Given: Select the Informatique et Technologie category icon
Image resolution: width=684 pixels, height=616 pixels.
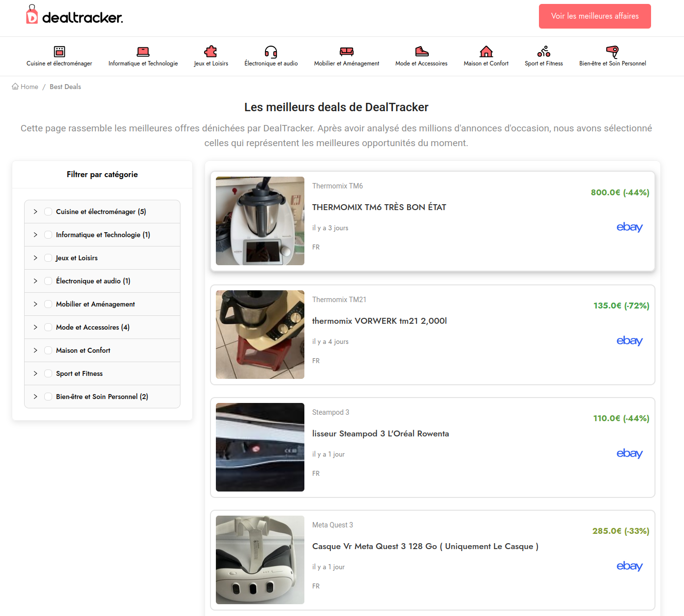Looking at the screenshot, I should (143, 52).
